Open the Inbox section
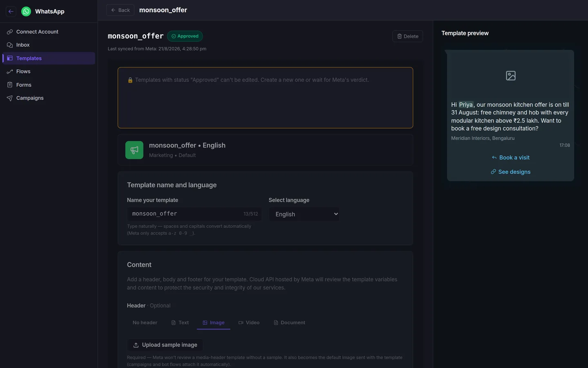Image resolution: width=588 pixels, height=368 pixels. [x=49, y=45]
